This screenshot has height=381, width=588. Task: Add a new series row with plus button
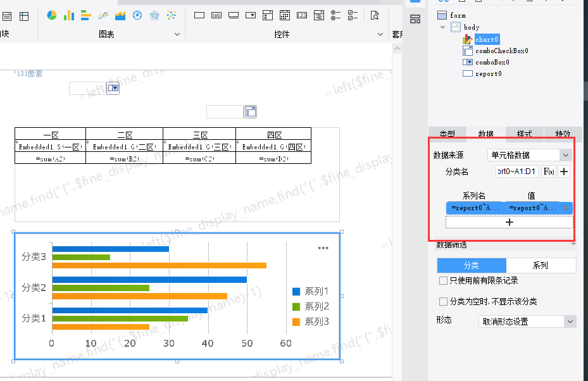point(510,222)
